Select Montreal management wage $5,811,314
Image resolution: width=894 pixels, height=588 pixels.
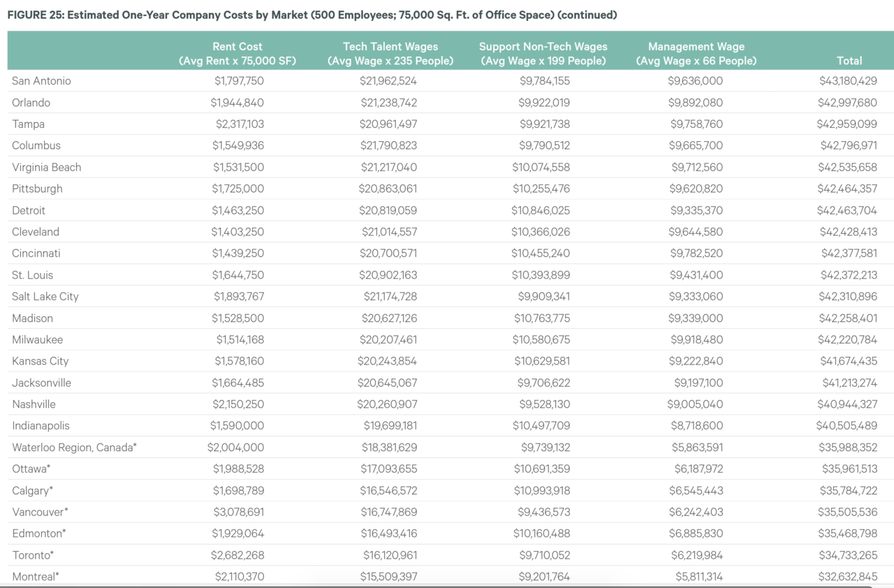pos(698,578)
